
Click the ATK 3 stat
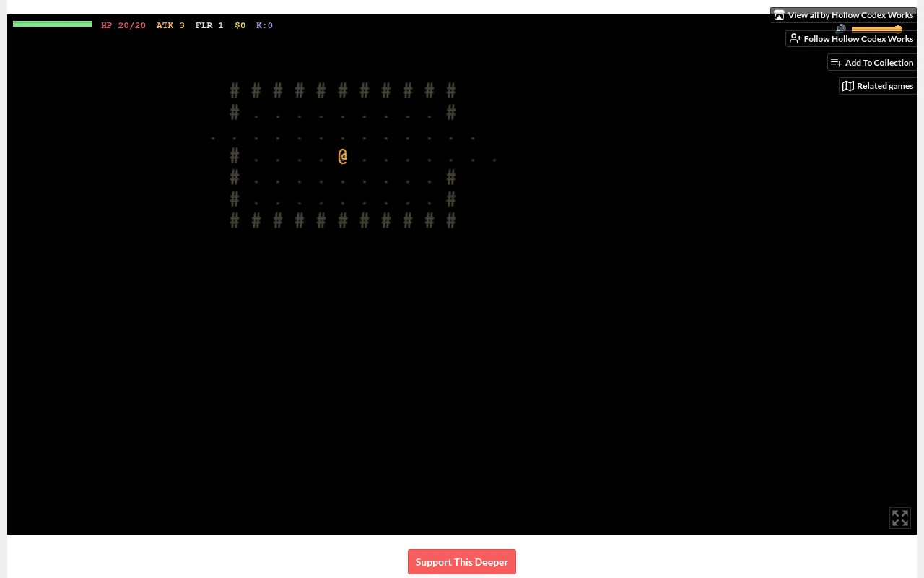pyautogui.click(x=170, y=25)
